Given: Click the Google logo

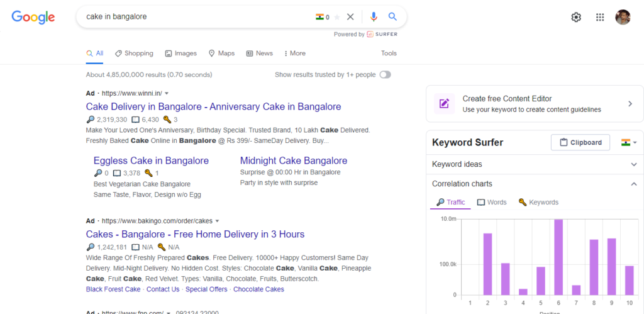Looking at the screenshot, I should coord(33,17).
